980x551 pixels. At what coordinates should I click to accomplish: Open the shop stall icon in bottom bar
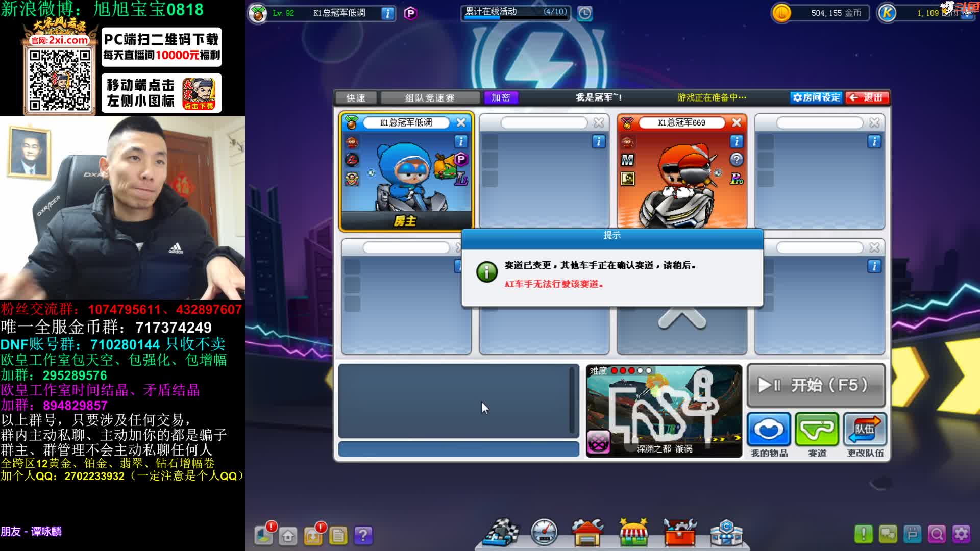[633, 533]
